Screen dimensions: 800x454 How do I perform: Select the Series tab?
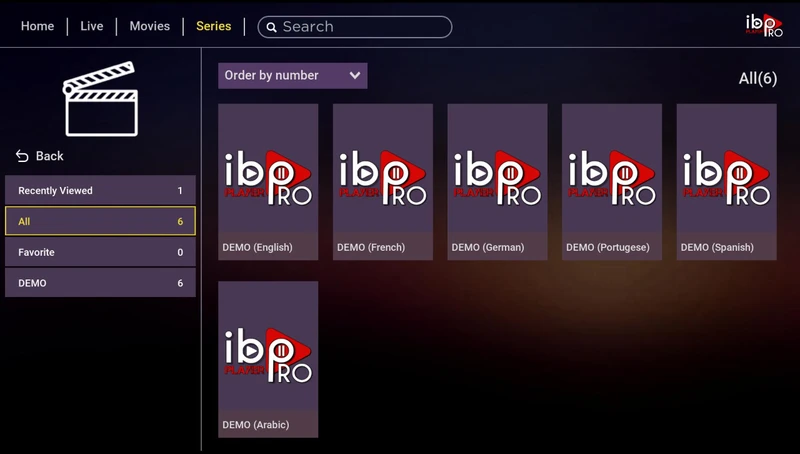click(214, 26)
